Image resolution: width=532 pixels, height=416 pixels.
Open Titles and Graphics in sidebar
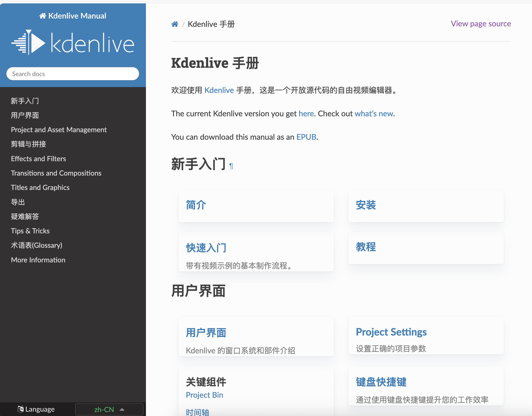click(x=40, y=188)
